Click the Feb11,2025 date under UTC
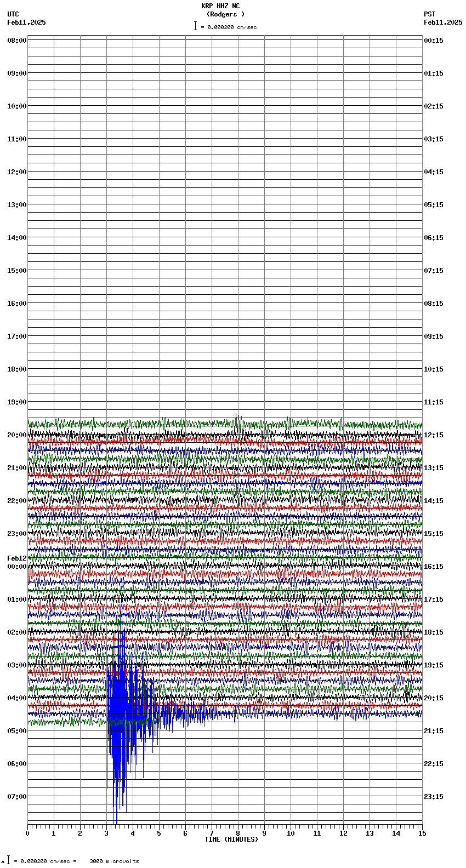This screenshot has width=466, height=868. pyautogui.click(x=26, y=22)
